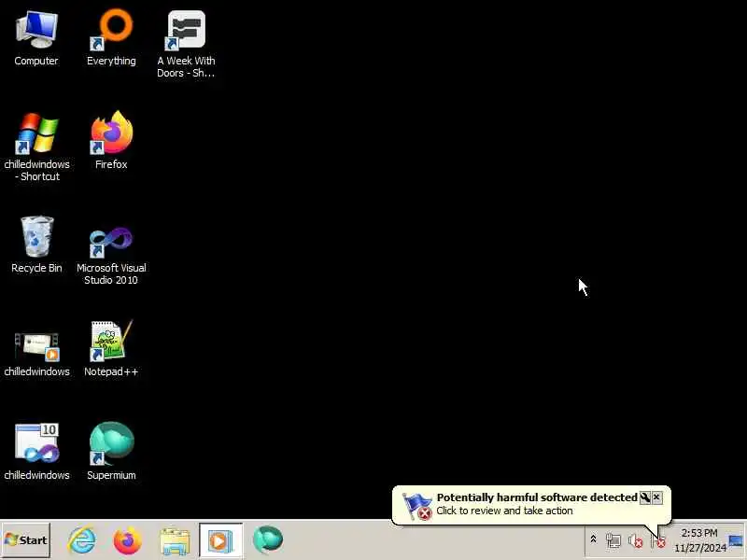Viewport: 747px width, 560px height.
Task: Open the clock showing 2:53 PM
Action: click(x=699, y=540)
